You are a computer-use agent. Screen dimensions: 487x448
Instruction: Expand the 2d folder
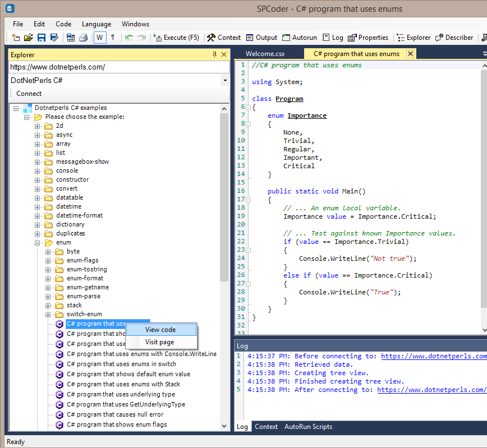coord(37,126)
